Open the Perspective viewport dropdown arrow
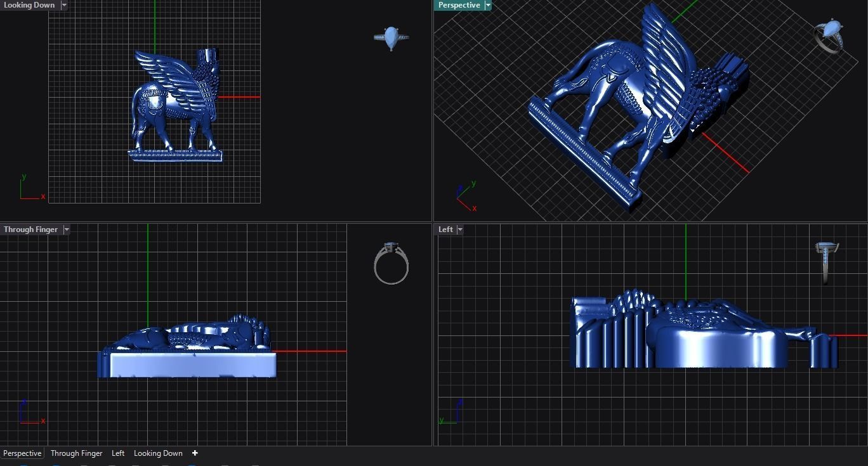 488,5
